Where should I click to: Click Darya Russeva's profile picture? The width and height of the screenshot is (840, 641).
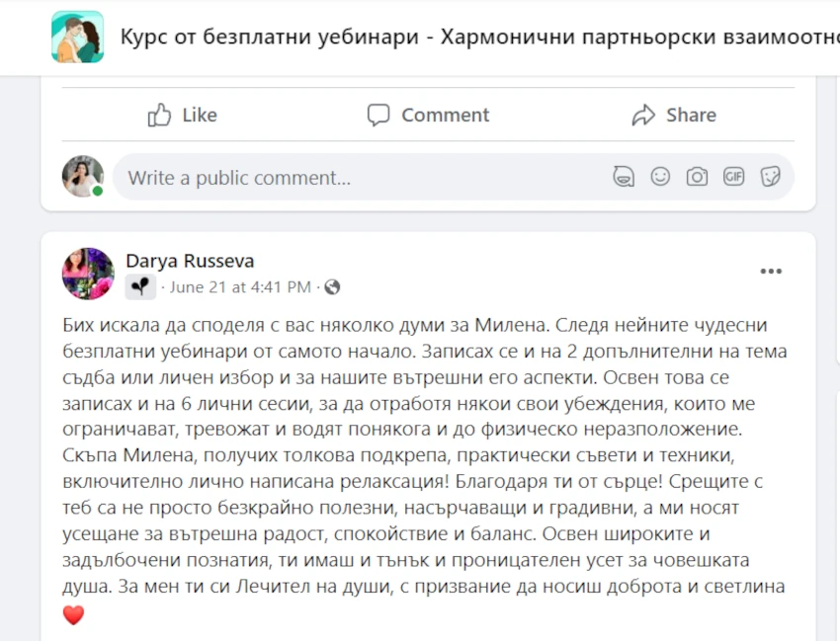point(88,274)
